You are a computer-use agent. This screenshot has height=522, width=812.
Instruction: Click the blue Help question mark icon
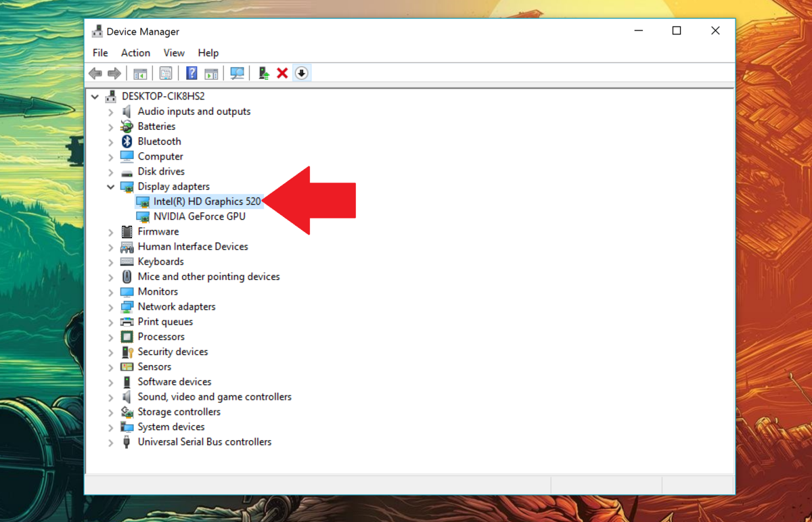191,73
